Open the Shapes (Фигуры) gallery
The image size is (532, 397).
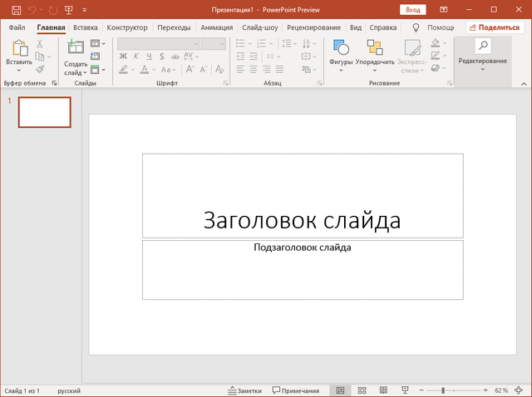pyautogui.click(x=341, y=49)
